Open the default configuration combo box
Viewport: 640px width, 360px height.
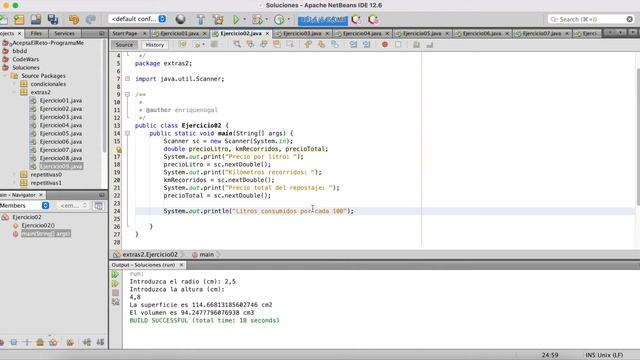pos(138,19)
